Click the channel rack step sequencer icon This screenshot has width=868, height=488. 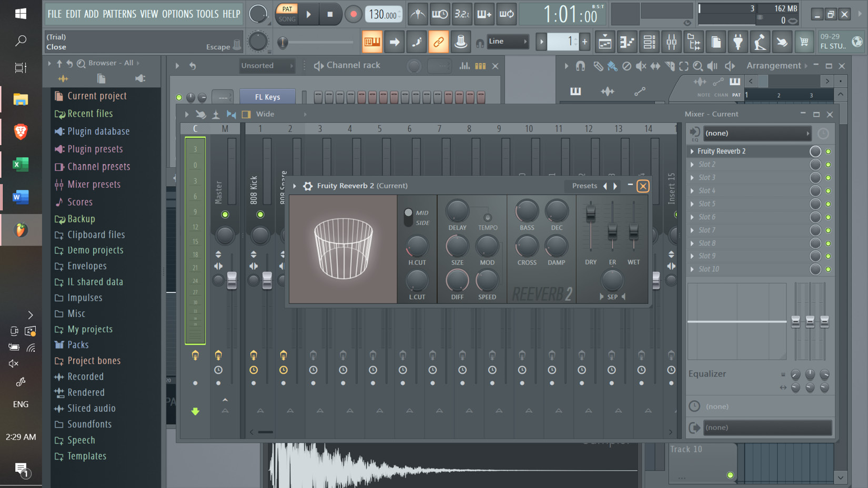(x=480, y=66)
